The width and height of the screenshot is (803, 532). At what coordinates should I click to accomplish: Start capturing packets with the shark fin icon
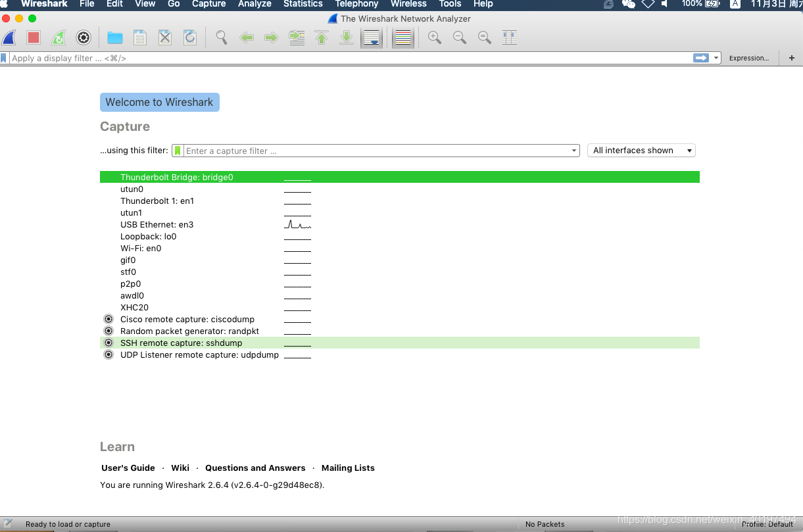coord(9,37)
